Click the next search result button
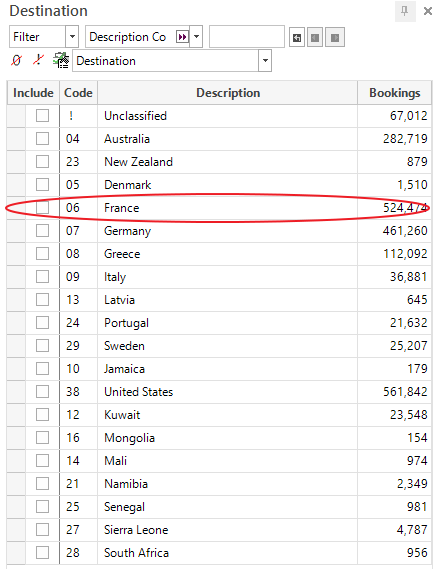Image resolution: width=437 pixels, height=569 pixels. pos(335,37)
